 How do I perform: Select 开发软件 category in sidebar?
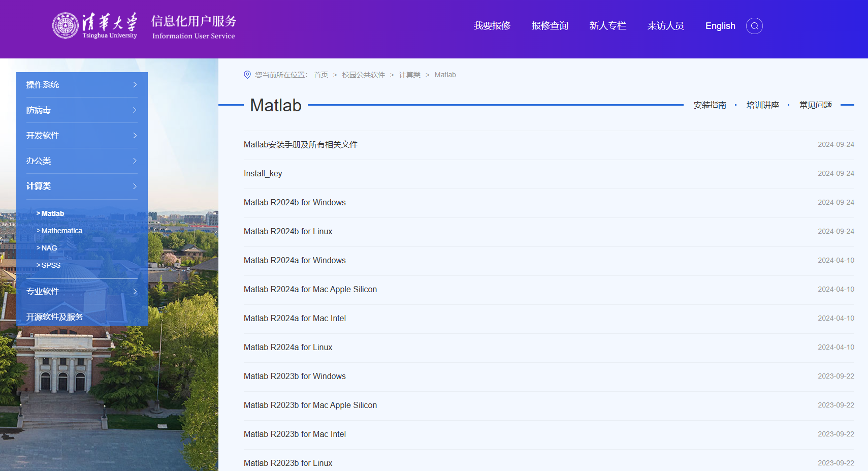[x=43, y=136]
